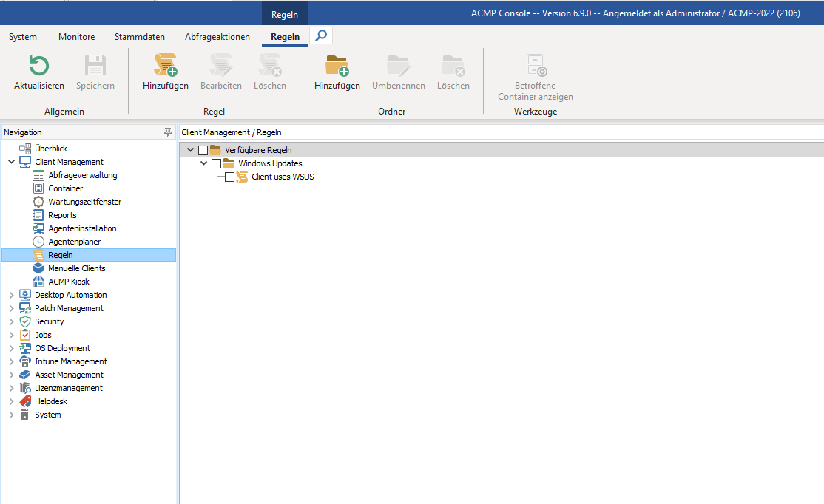The width and height of the screenshot is (824, 504).
Task: Expand the Security node
Action: pos(11,321)
